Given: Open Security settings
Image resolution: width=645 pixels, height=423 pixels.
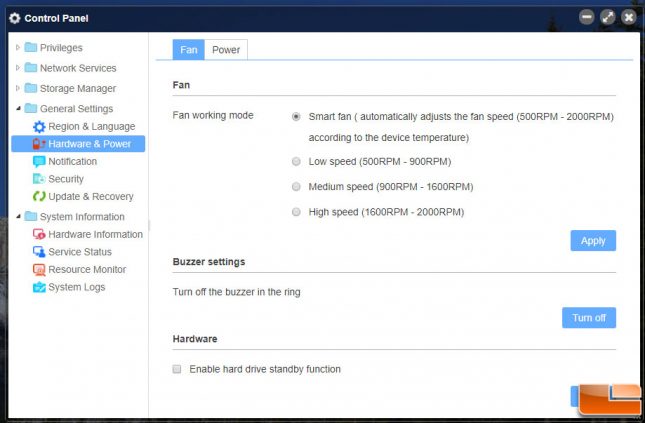Looking at the screenshot, I should (66, 179).
